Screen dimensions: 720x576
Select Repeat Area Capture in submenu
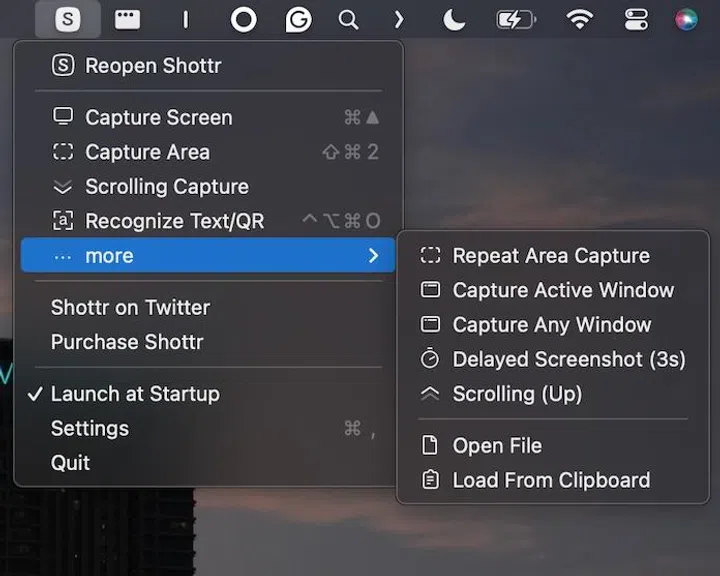553,255
